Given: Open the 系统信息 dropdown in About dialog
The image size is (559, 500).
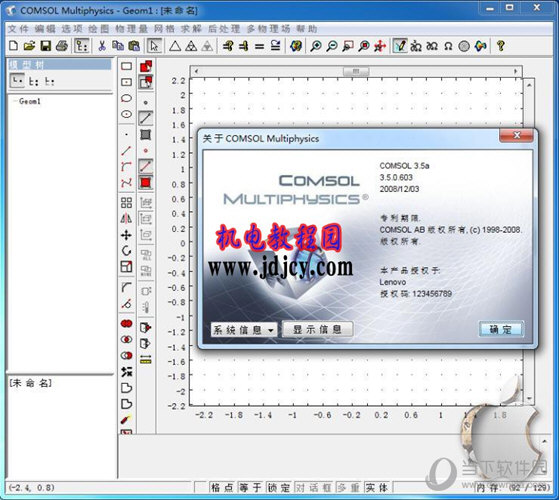Looking at the screenshot, I should coord(244,330).
